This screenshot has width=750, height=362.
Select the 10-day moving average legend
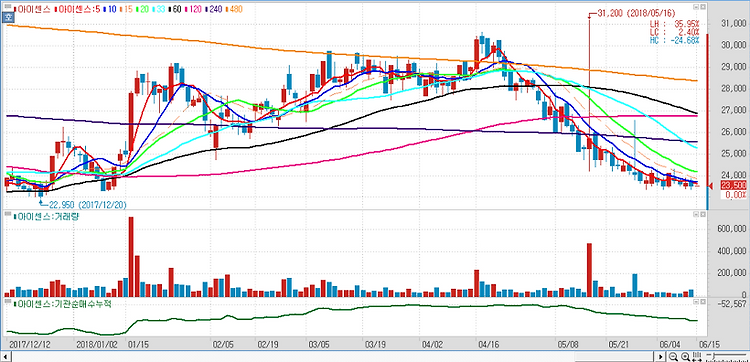[x=110, y=9]
